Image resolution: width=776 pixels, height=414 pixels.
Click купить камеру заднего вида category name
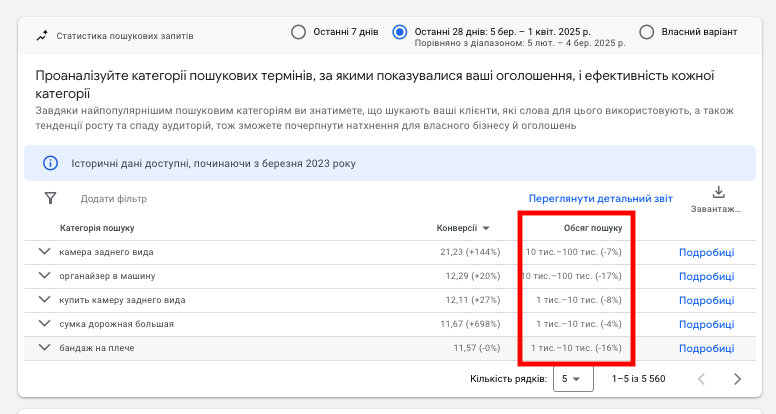coord(122,300)
